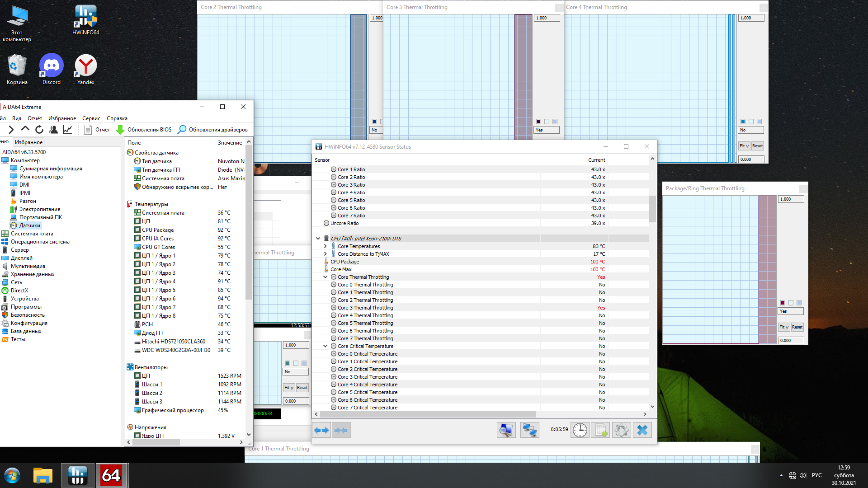Click the HWiNFO network monitors icon
This screenshot has width=868, height=488.
[x=529, y=430]
